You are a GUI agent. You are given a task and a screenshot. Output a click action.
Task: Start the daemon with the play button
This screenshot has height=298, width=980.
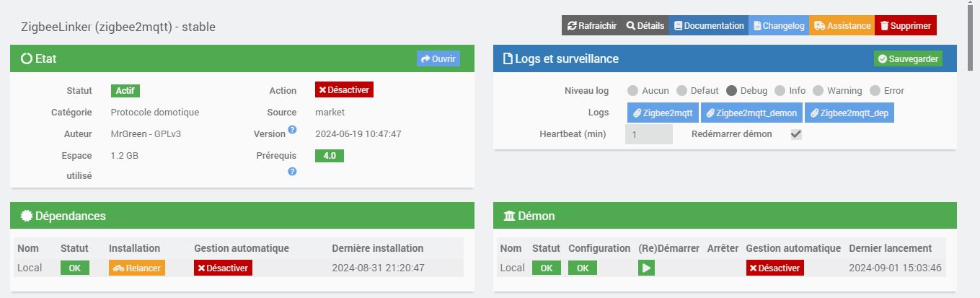(646, 268)
